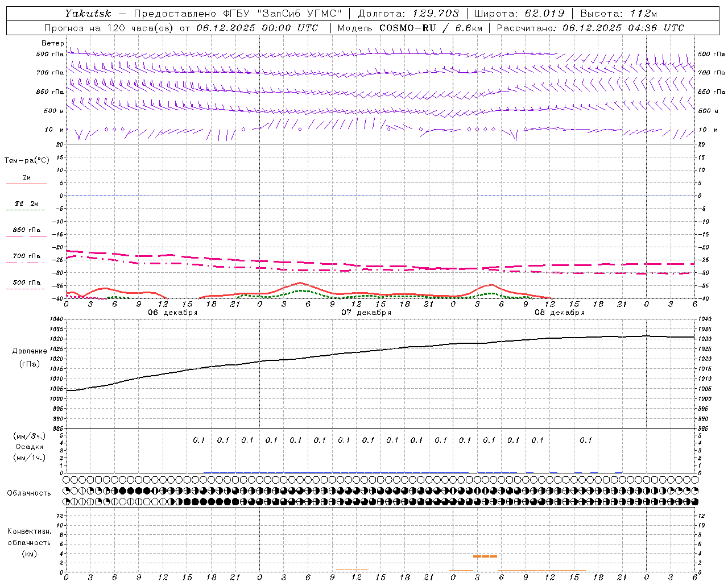Viewport: 728px width, 582px height.
Task: Click the 'Долгота: 129.703' longitude value
Action: 408,14
